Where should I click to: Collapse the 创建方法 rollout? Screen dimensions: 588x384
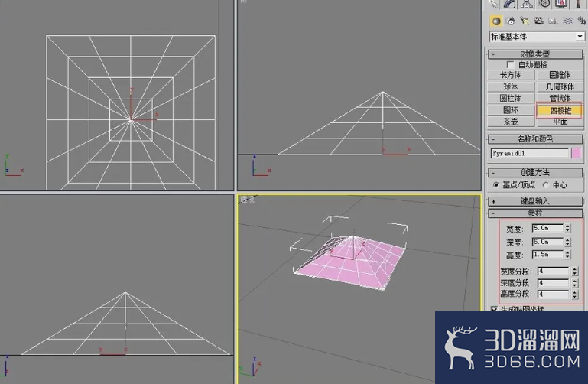coord(535,173)
